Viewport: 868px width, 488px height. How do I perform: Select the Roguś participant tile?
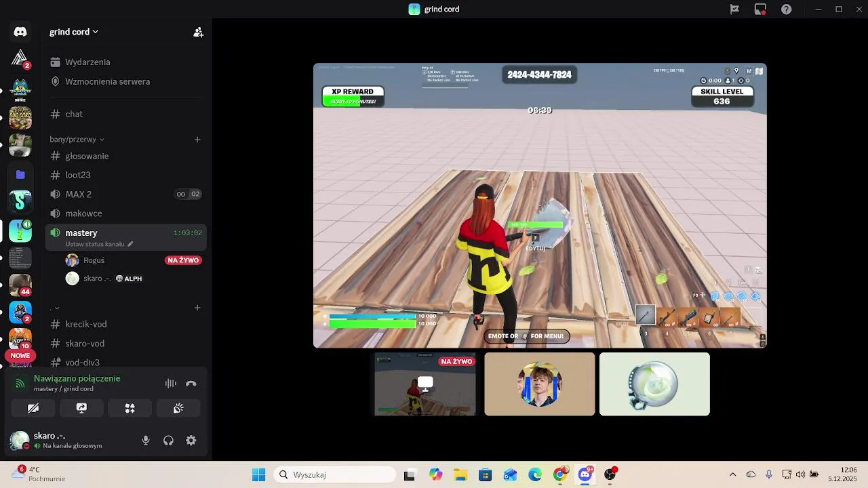pos(540,384)
